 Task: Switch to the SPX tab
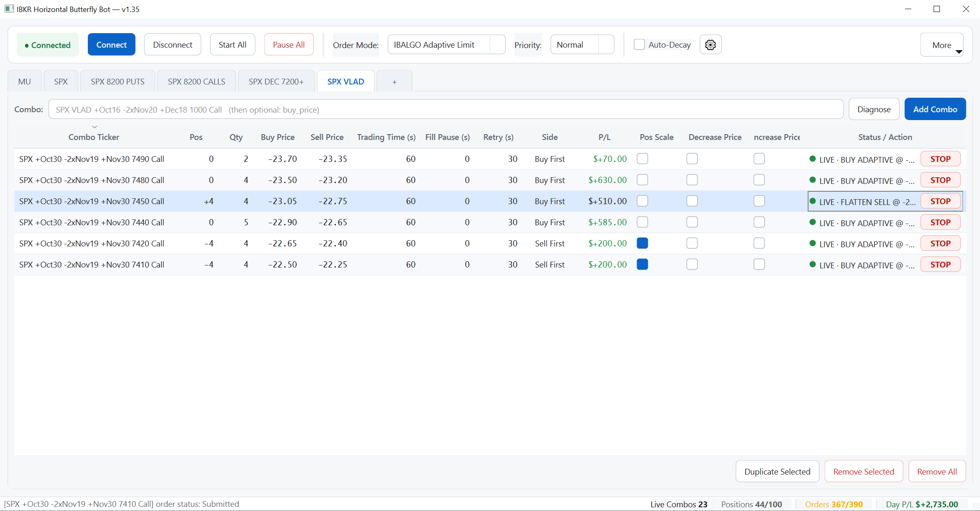coord(61,82)
